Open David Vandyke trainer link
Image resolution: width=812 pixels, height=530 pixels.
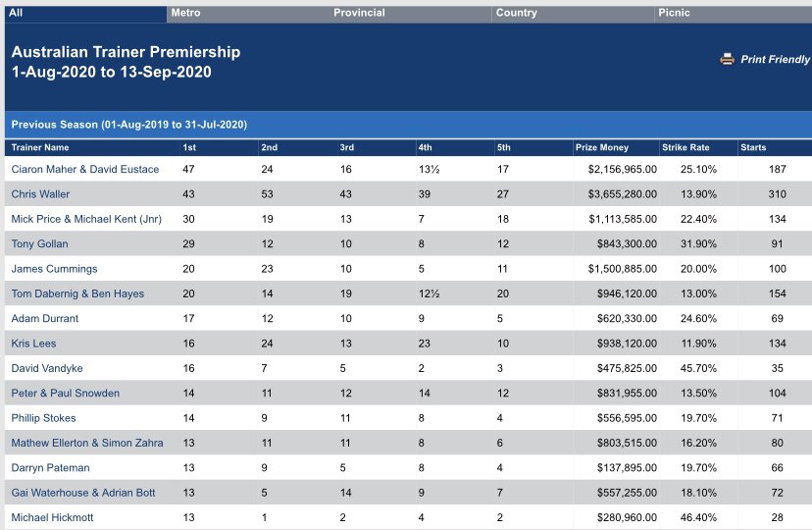pyautogui.click(x=47, y=368)
